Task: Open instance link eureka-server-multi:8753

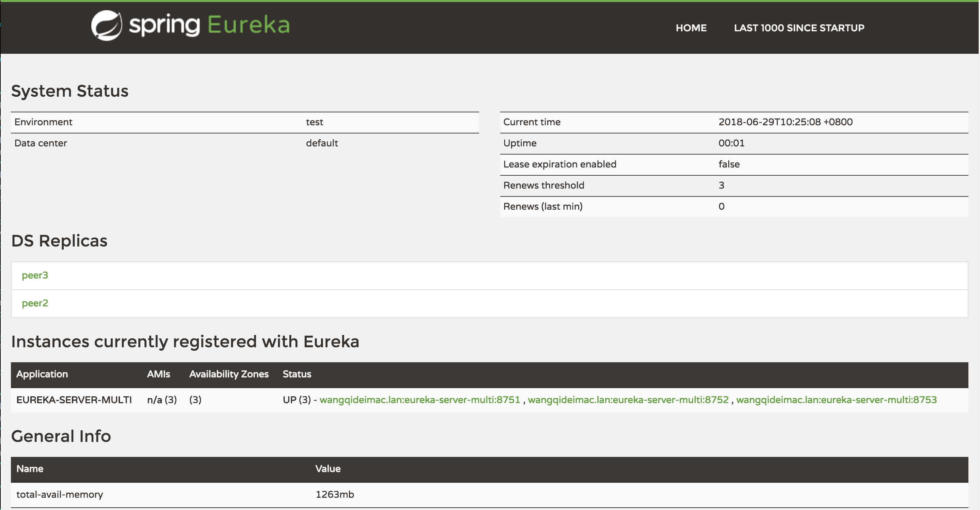Action: coord(837,400)
